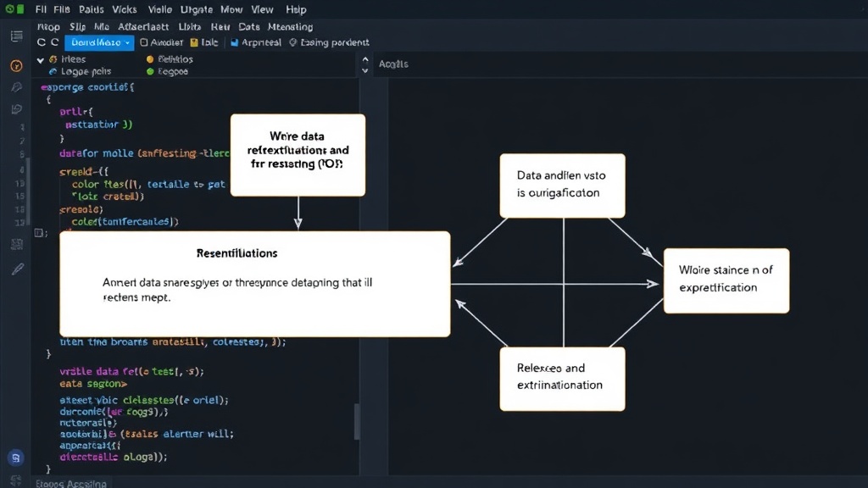Click the Arpricesl toolbar label
This screenshot has width=868, height=488.
tap(261, 42)
